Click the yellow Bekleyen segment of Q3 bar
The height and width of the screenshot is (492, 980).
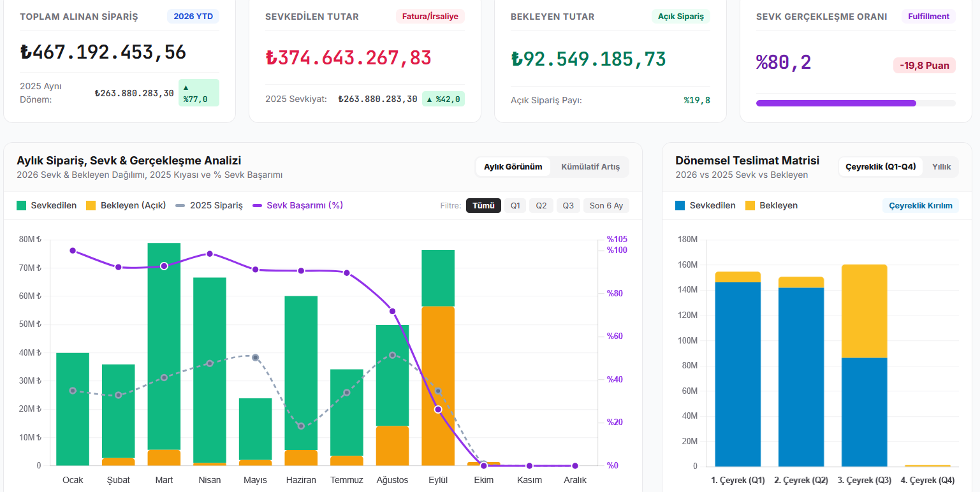[x=864, y=311]
